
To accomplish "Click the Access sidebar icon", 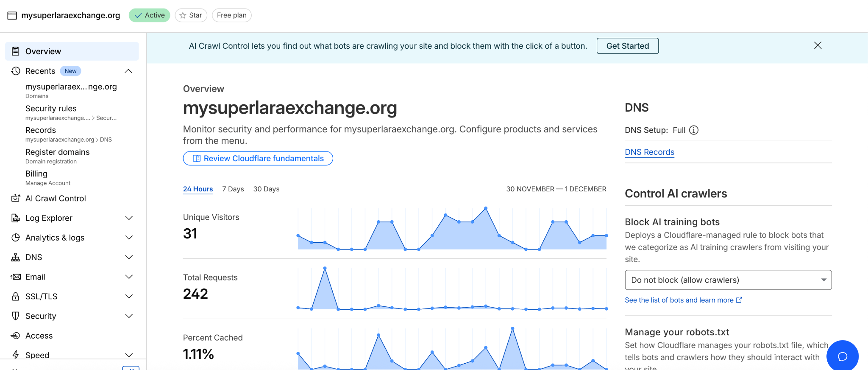I will pyautogui.click(x=16, y=336).
